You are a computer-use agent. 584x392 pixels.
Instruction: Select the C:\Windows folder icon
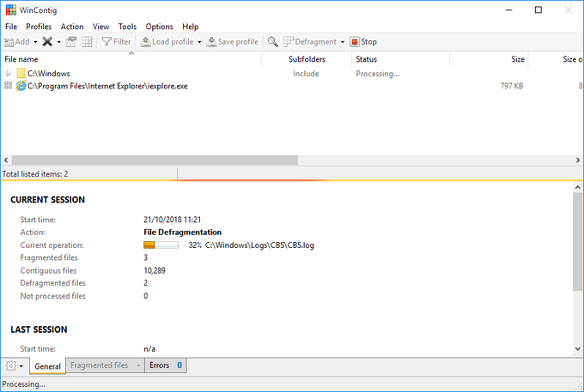pyautogui.click(x=21, y=73)
